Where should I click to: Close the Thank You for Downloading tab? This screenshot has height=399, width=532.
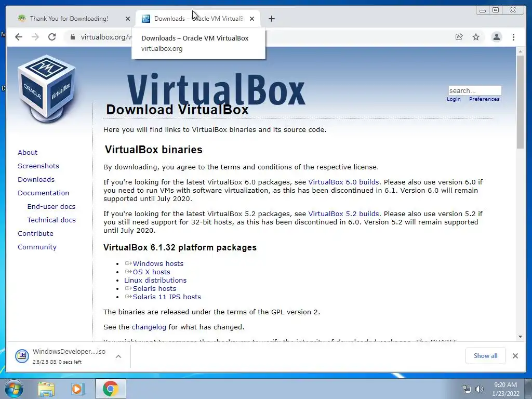pyautogui.click(x=128, y=19)
